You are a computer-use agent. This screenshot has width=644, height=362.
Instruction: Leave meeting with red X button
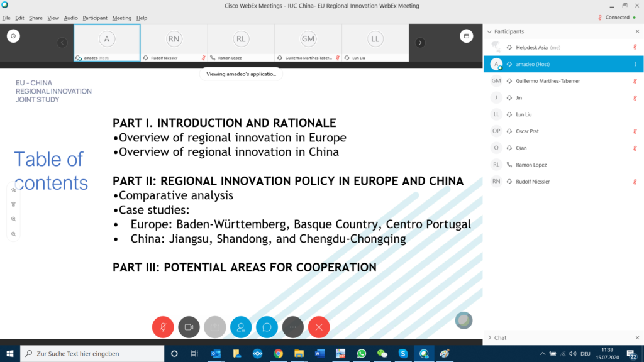[x=319, y=327]
